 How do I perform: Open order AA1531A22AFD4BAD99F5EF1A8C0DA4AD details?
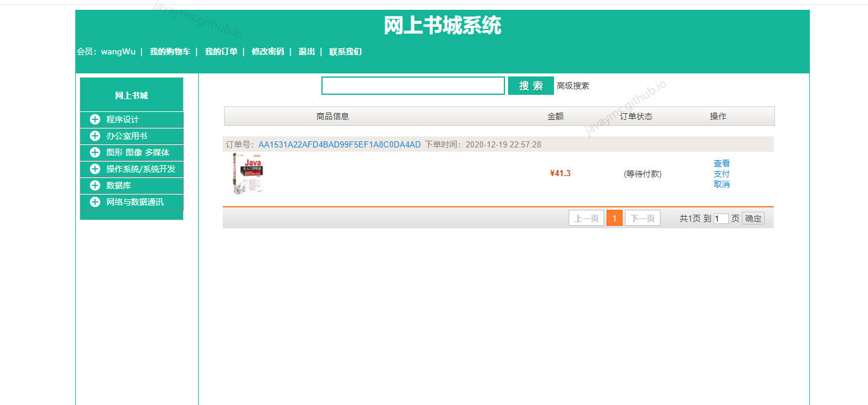click(x=339, y=144)
